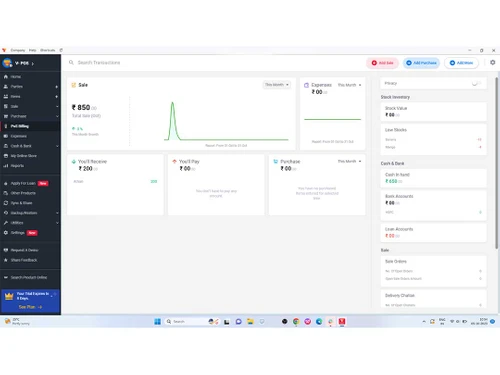Viewport: 500px width, 375px height.
Task: Open Sale card This Month dropdown
Action: (x=276, y=85)
